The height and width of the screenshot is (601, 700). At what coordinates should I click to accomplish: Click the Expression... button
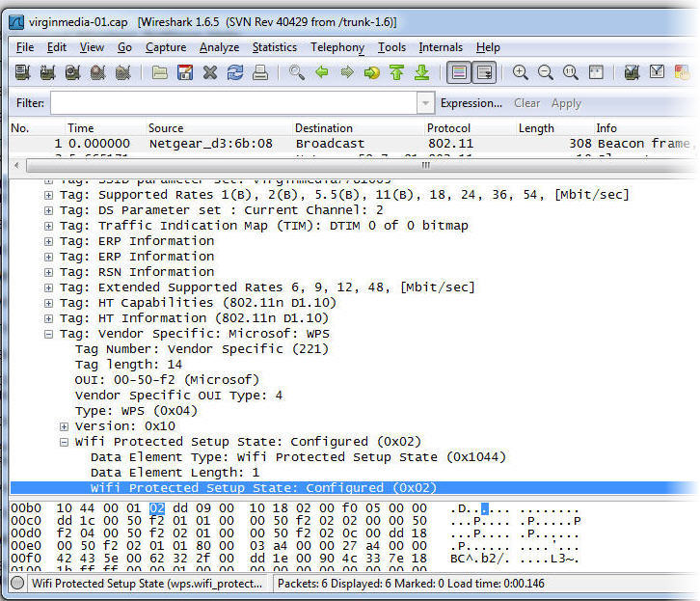coord(471,103)
